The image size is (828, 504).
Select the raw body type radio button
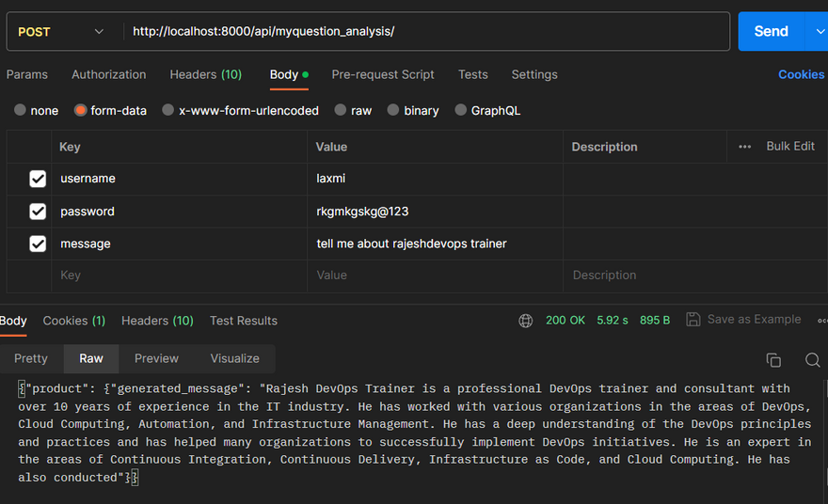tap(341, 110)
